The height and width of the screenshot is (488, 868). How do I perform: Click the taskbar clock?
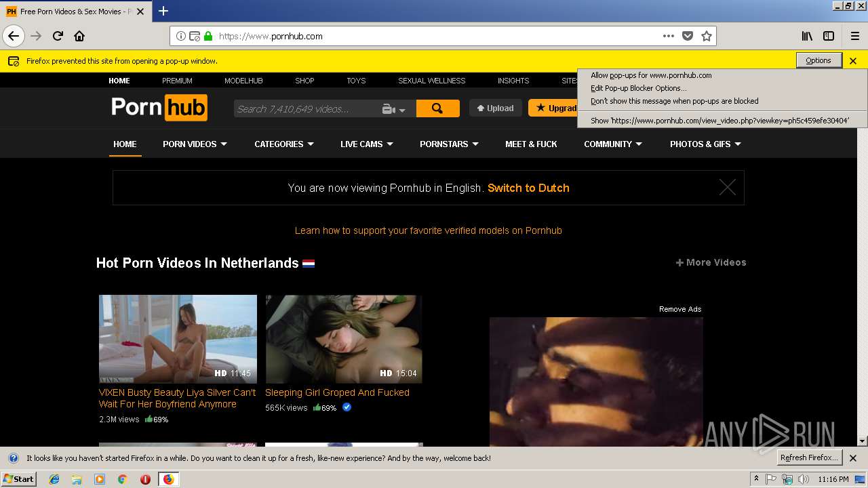pos(833,479)
